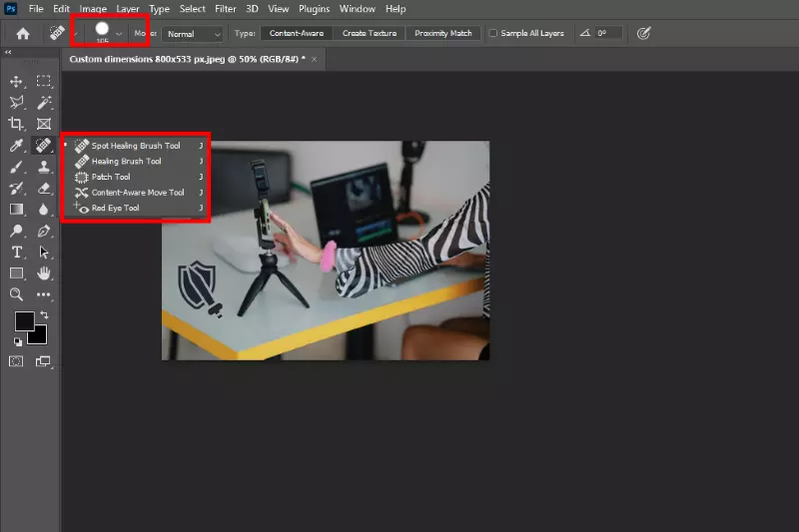
Task: Select the Blur tool
Action: (x=43, y=210)
